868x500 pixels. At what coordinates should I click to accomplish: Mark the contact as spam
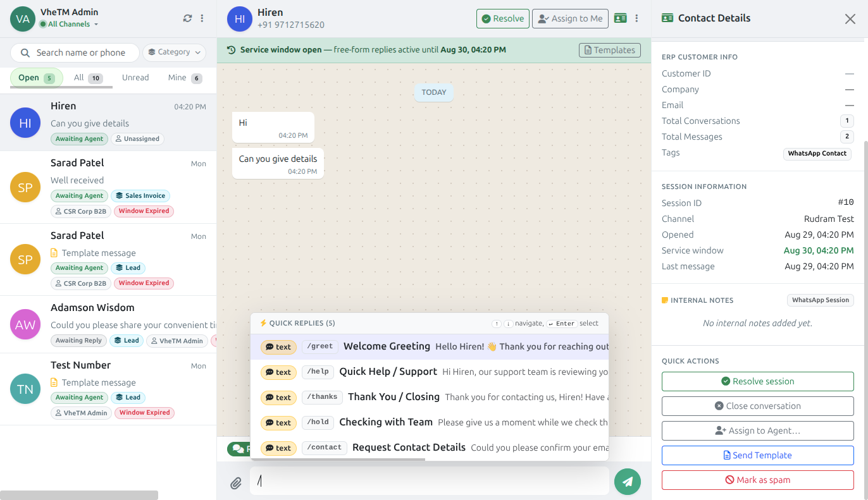click(x=758, y=480)
